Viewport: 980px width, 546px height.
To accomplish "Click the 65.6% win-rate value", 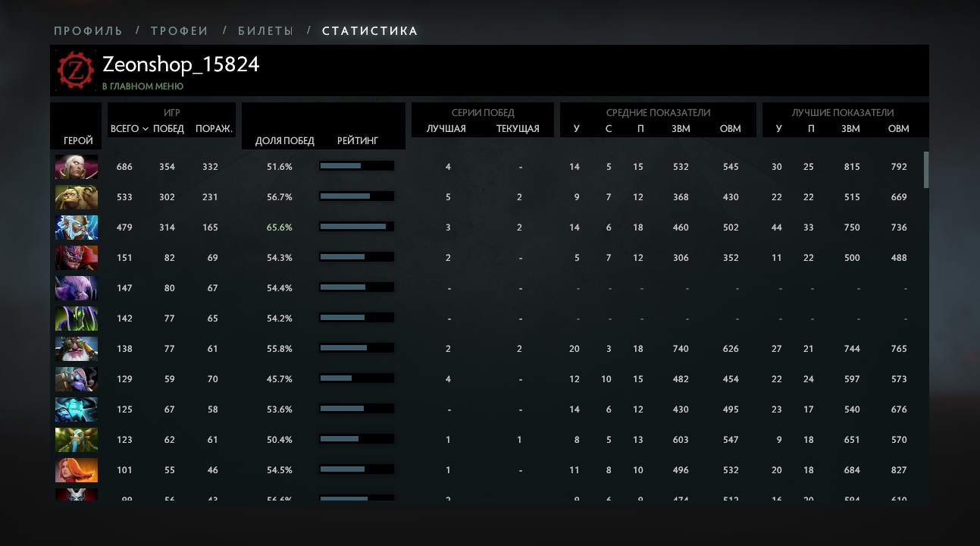I will (x=279, y=227).
